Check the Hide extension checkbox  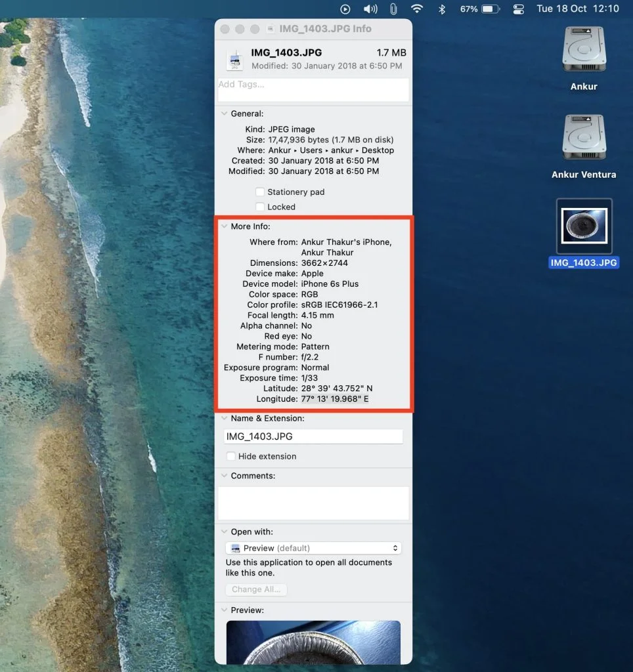[230, 456]
